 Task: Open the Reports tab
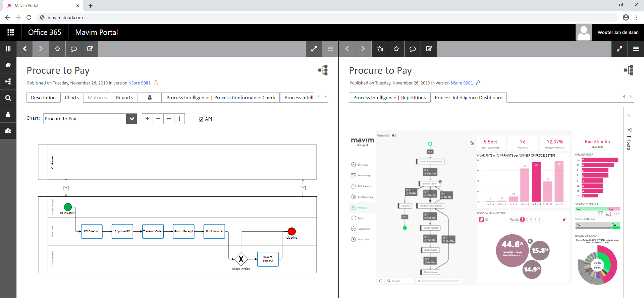124,98
